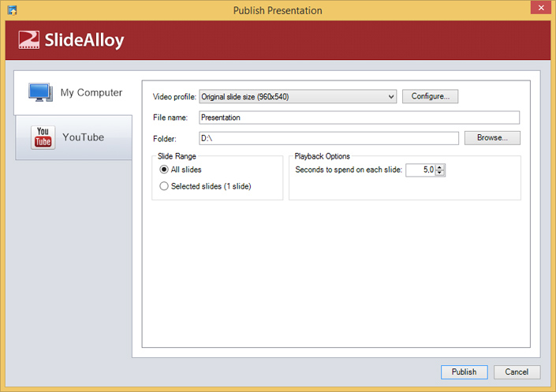Select the My Computer tab

[x=73, y=93]
